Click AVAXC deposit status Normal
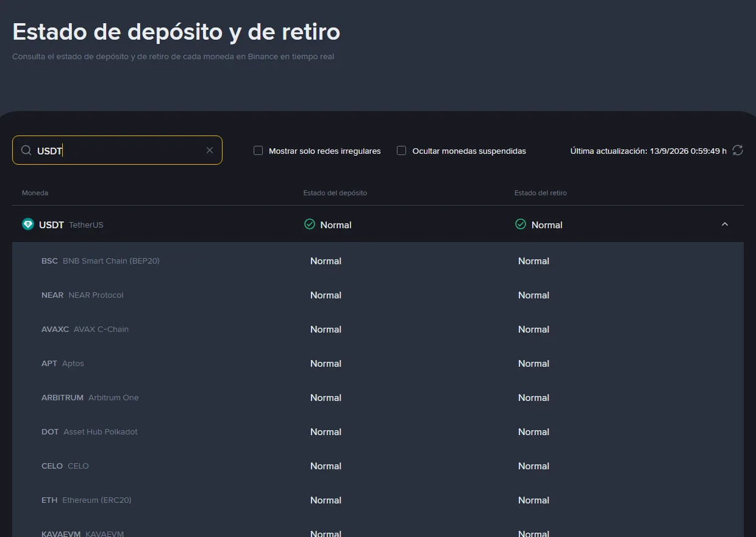This screenshot has width=756, height=537. coord(326,329)
